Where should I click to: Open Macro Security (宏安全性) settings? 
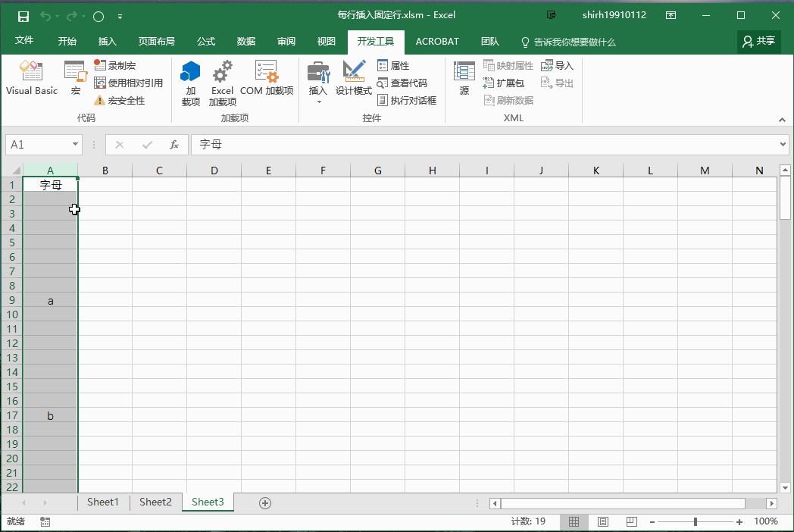120,100
